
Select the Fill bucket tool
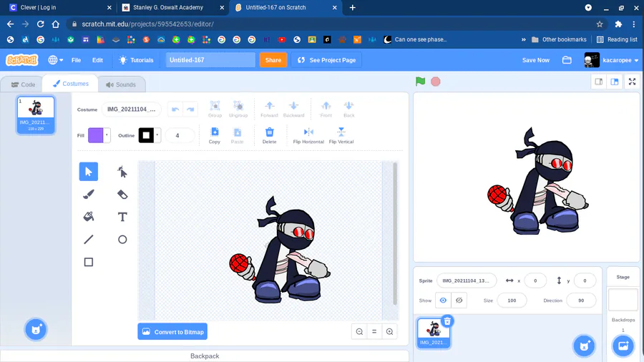pyautogui.click(x=88, y=217)
